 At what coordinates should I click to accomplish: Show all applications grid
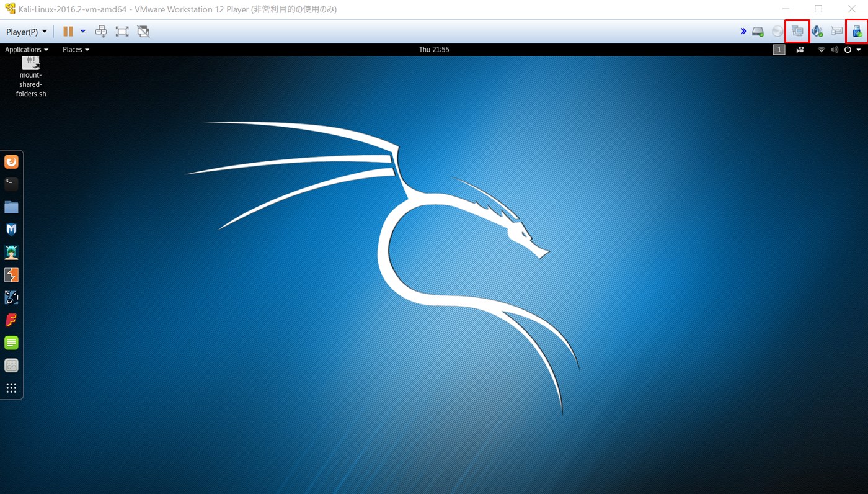click(11, 388)
